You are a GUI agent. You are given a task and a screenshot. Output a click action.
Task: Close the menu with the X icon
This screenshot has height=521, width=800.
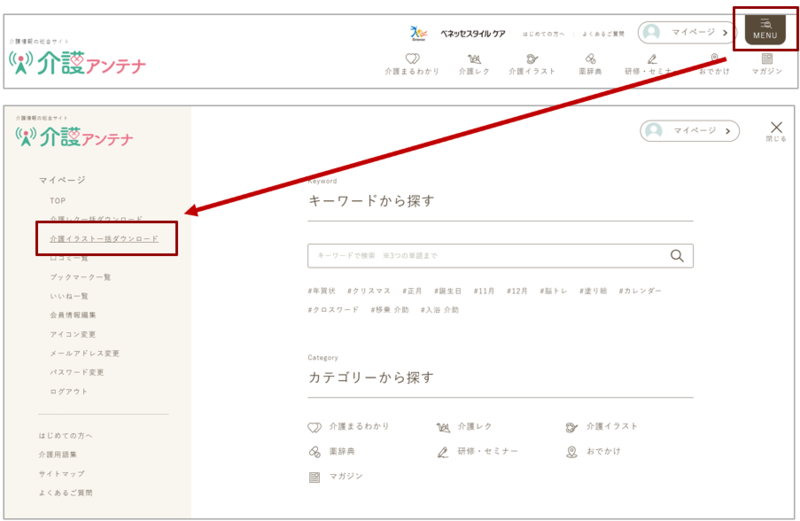coord(776,127)
